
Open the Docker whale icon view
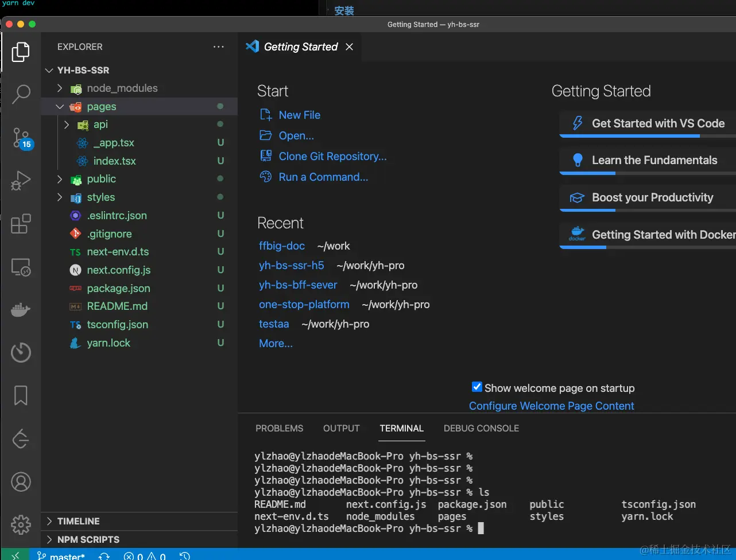(x=21, y=310)
